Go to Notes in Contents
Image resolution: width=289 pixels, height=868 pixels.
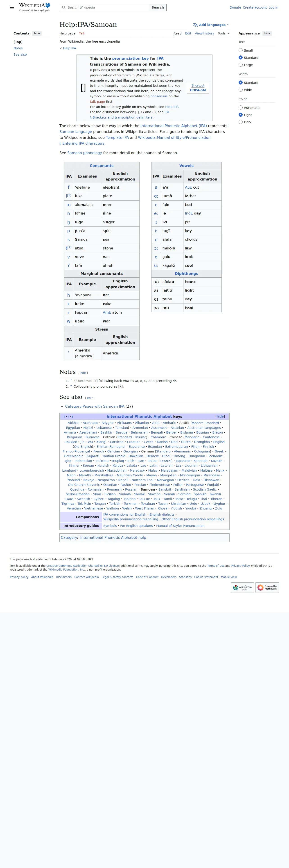coord(18,48)
